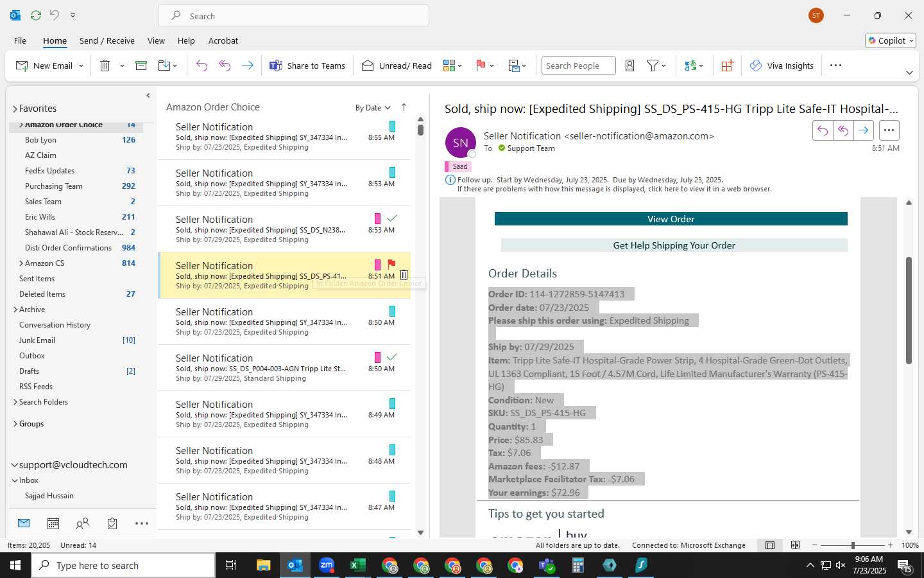The width and height of the screenshot is (924, 578).
Task: Open the Address Book icon
Action: tap(629, 66)
